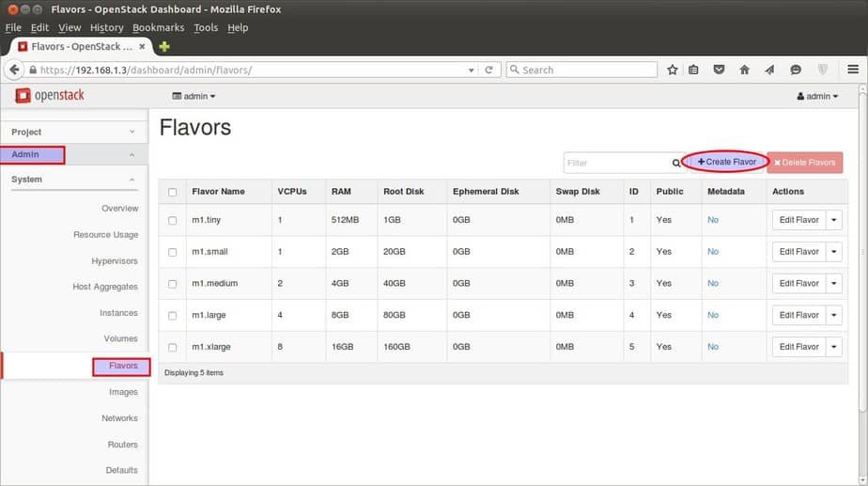Click Edit Flavor for m1.tiny

tap(798, 220)
